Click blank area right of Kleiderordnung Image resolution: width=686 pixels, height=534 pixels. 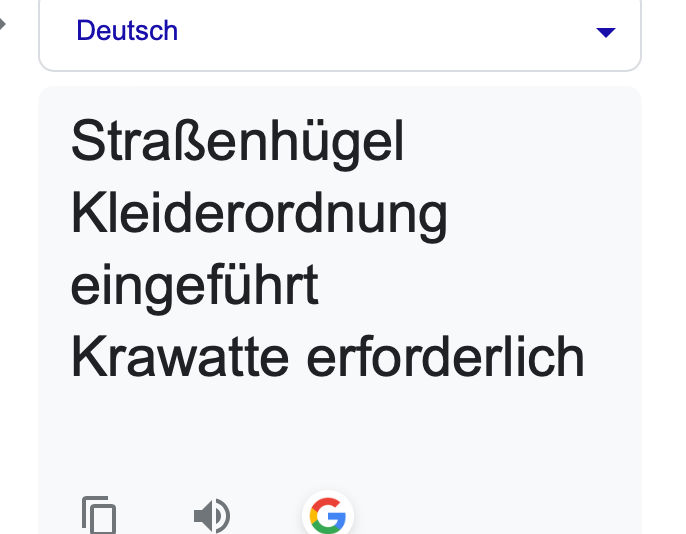pyautogui.click(x=540, y=216)
